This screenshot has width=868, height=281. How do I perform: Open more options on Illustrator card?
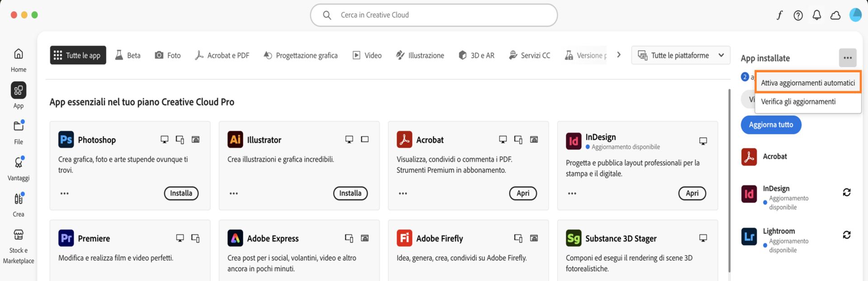[234, 193]
